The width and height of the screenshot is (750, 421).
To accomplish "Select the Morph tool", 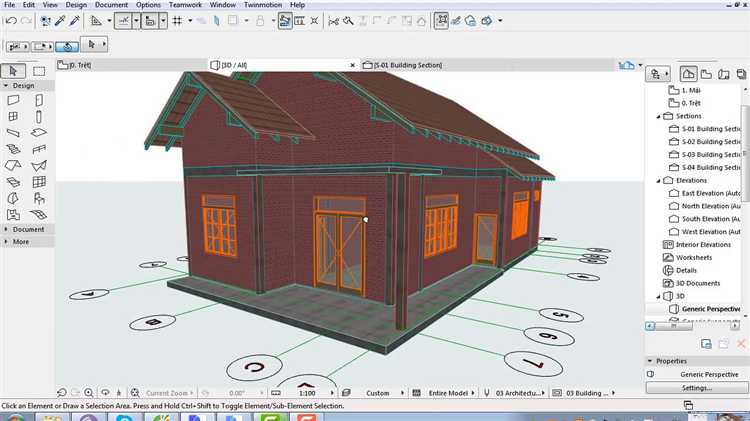I will (x=13, y=198).
